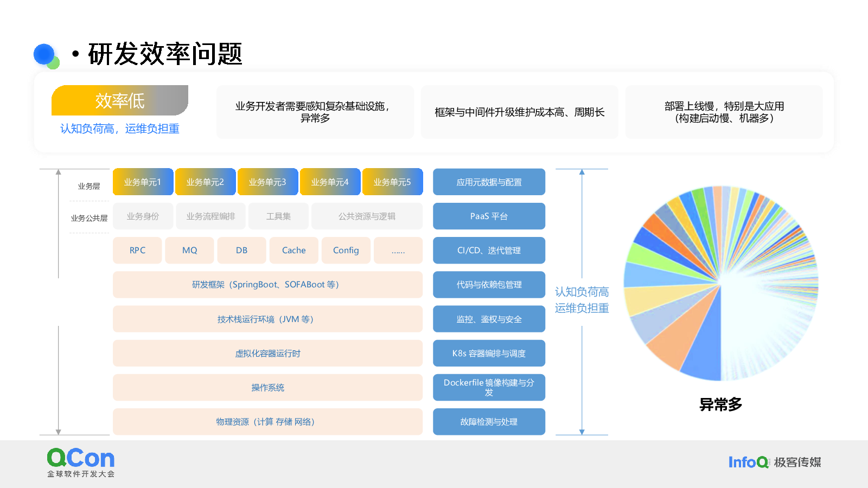The height and width of the screenshot is (488, 868).
Task: Select the 业务流程编排 gray box
Action: (x=210, y=216)
